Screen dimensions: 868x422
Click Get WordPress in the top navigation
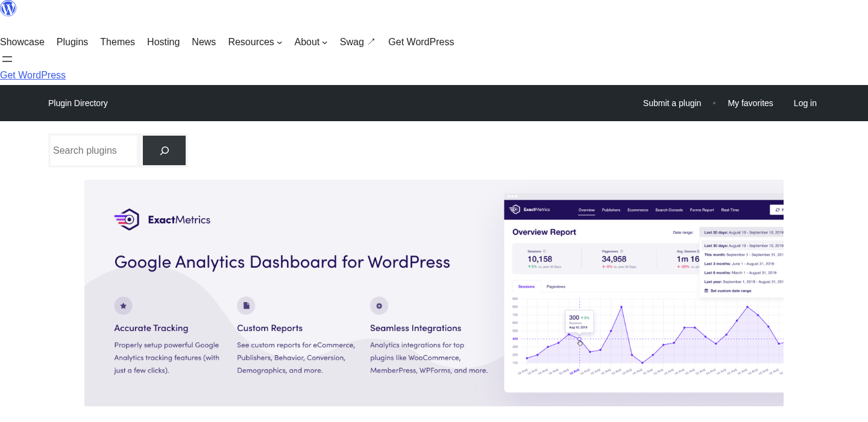coord(421,42)
